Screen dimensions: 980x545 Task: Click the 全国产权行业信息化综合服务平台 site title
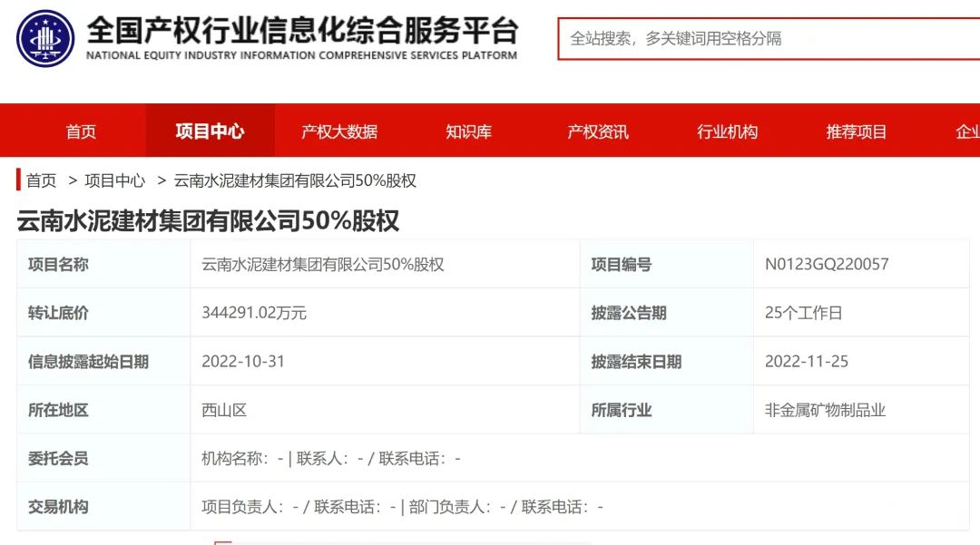301,31
